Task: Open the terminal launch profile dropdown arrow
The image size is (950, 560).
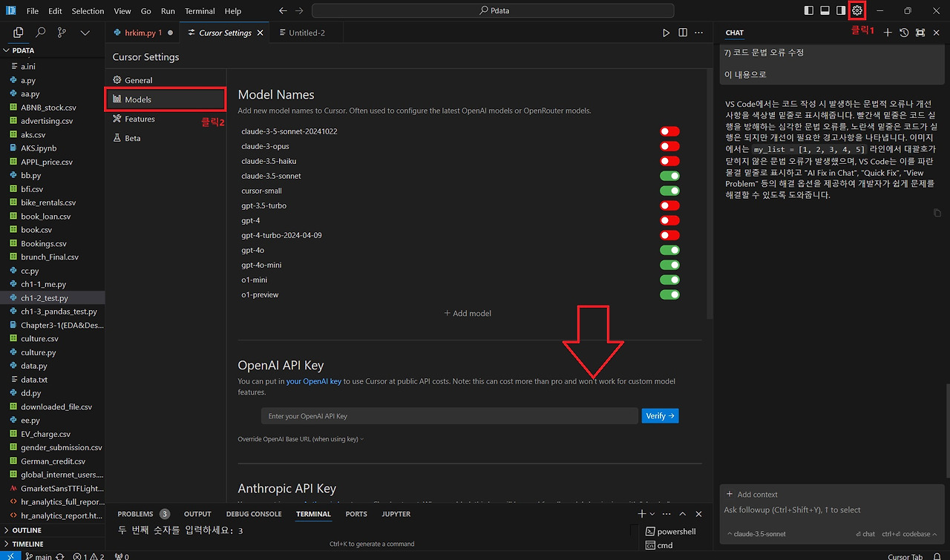Action: point(652,514)
